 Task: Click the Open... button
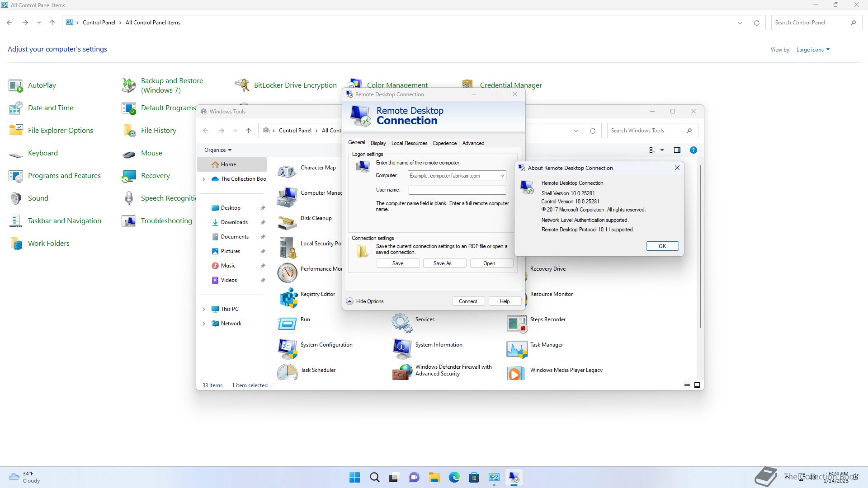point(491,263)
